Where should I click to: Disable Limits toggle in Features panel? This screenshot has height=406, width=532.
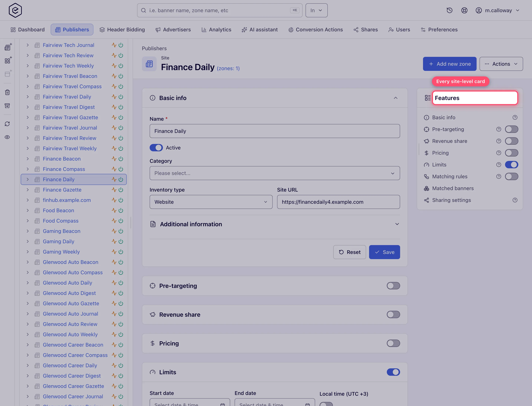511,165
